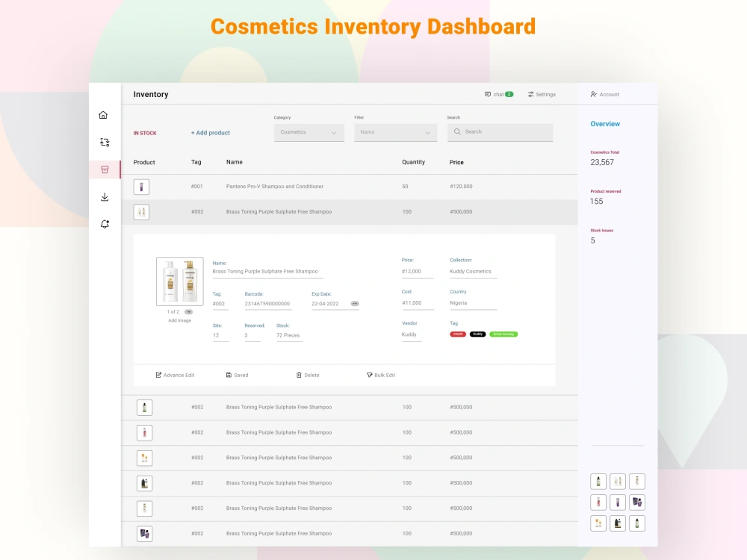Click the red cream tag pill
This screenshot has height=560, width=747.
click(x=458, y=335)
